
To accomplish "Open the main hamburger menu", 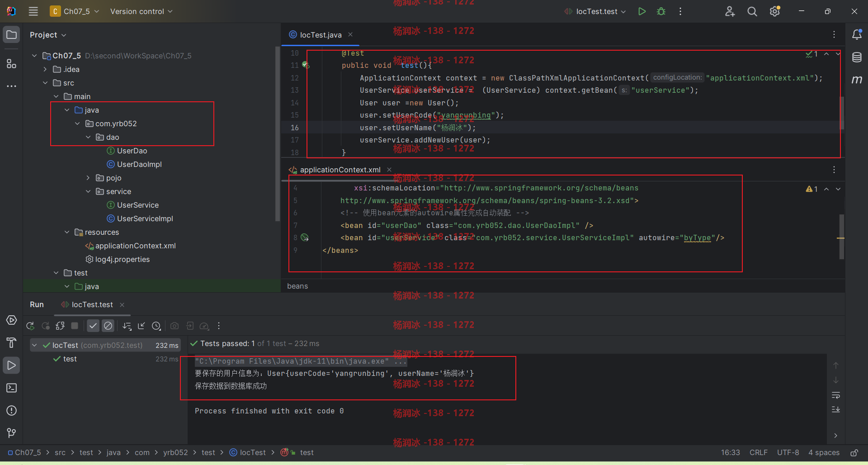I will (x=33, y=11).
